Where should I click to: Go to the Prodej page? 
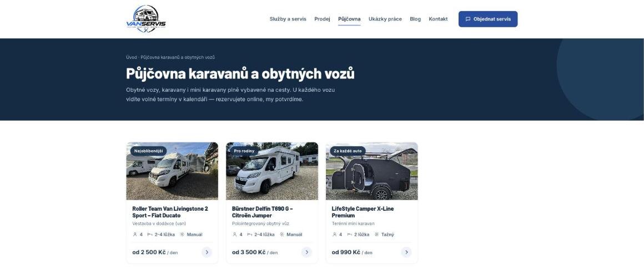click(322, 19)
